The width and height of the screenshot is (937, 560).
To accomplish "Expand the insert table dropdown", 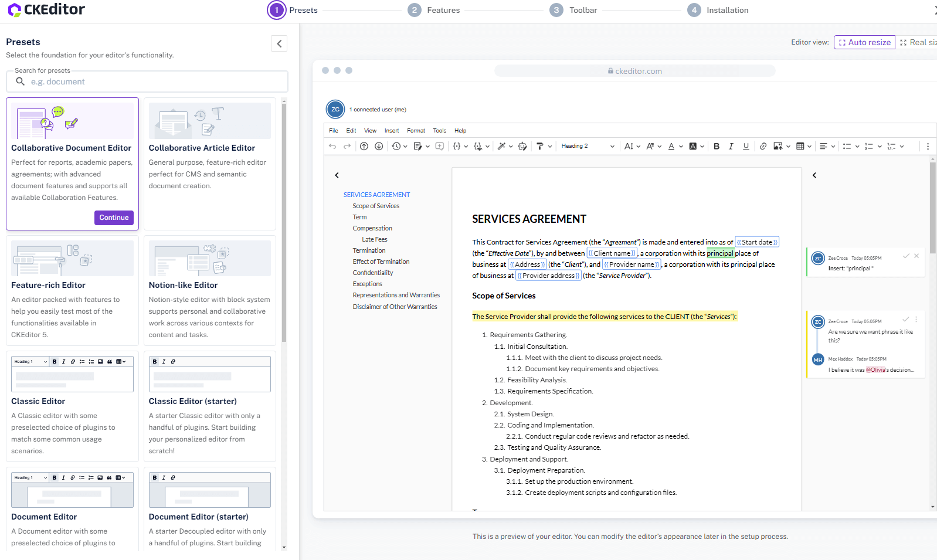I will 810,147.
